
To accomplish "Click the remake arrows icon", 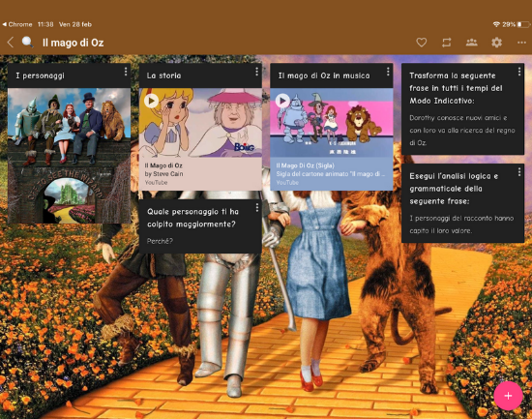I will click(x=447, y=43).
